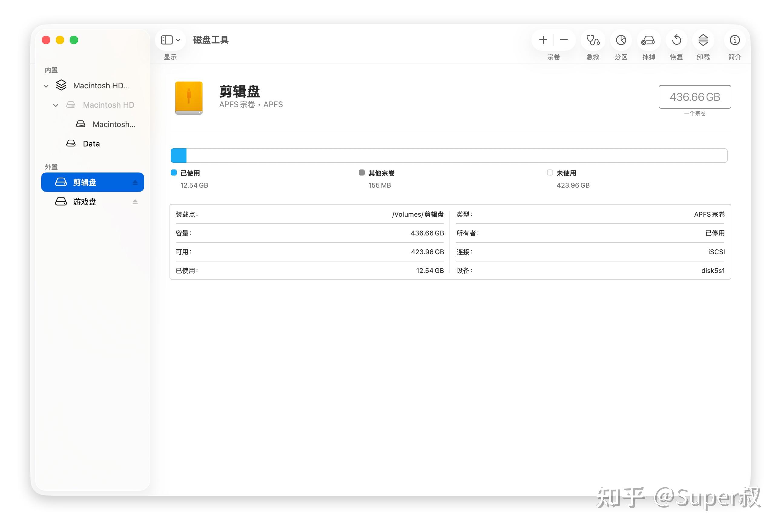The width and height of the screenshot is (781, 532).
Task: Click the remove volume minus button
Action: 564,40
